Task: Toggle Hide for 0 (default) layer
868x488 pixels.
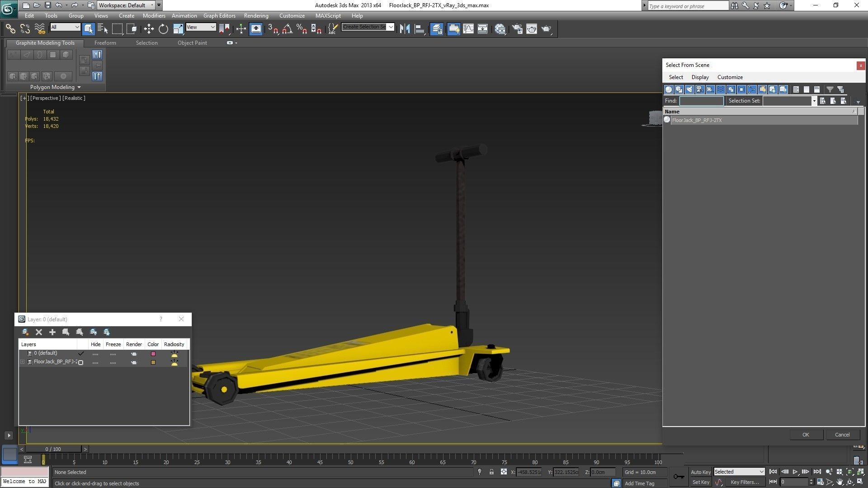Action: pyautogui.click(x=95, y=354)
